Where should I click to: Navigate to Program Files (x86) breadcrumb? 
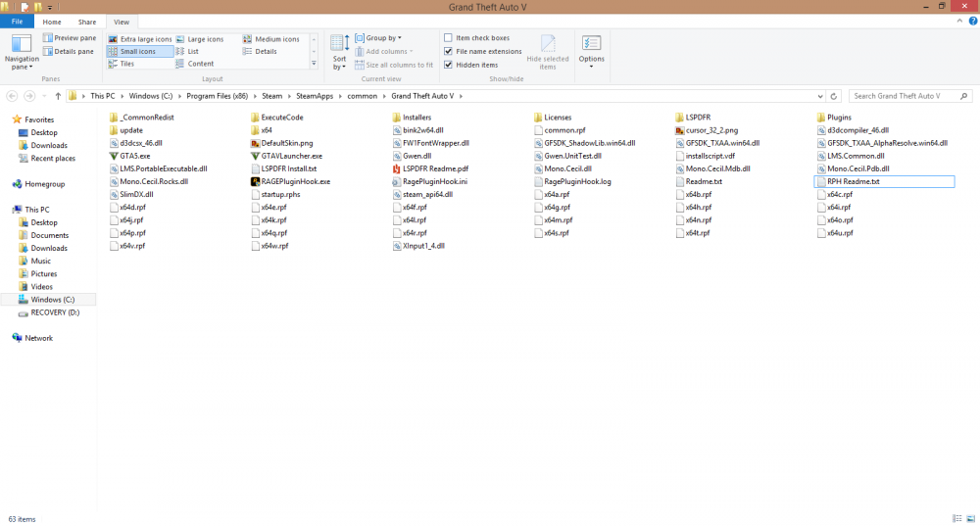point(217,96)
